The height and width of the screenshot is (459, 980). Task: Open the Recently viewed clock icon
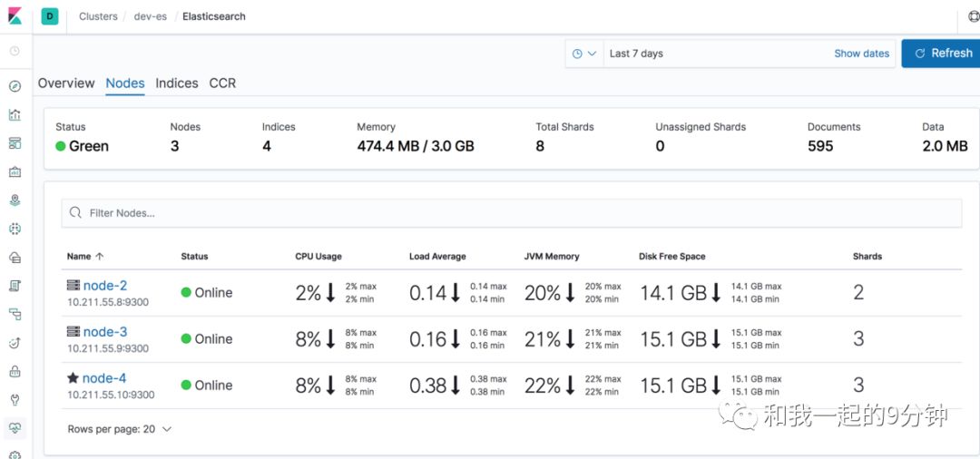point(15,51)
